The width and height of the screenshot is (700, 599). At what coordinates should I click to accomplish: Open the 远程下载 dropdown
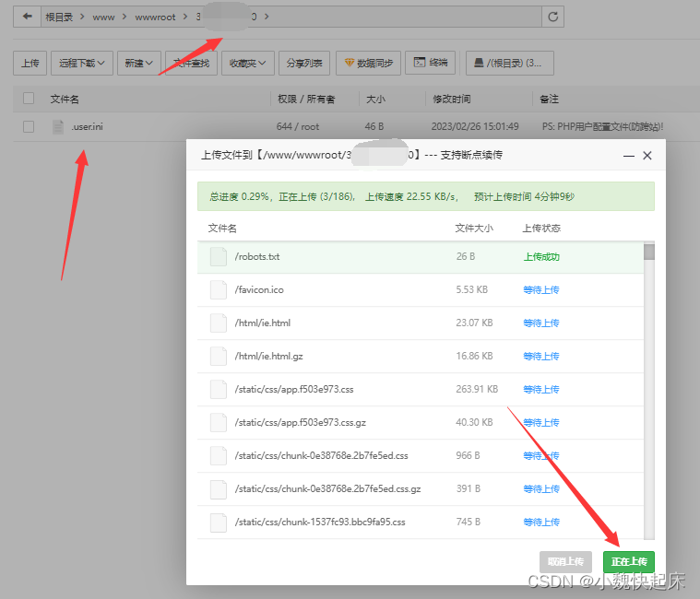(82, 63)
